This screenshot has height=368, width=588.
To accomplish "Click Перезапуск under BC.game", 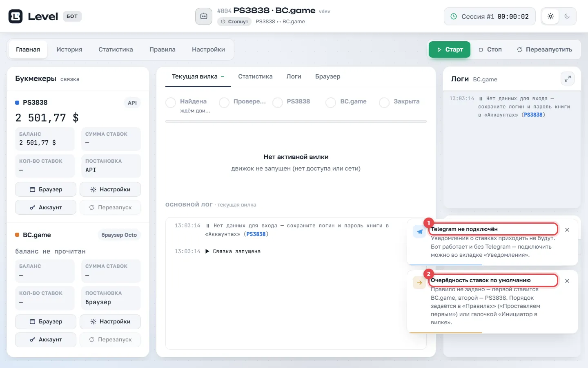I will (x=110, y=339).
